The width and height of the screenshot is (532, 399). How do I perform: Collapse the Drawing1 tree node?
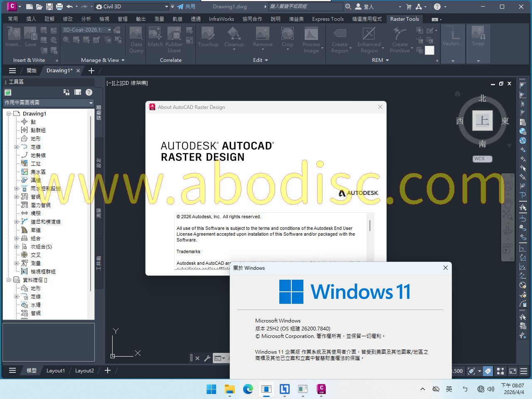[9, 113]
